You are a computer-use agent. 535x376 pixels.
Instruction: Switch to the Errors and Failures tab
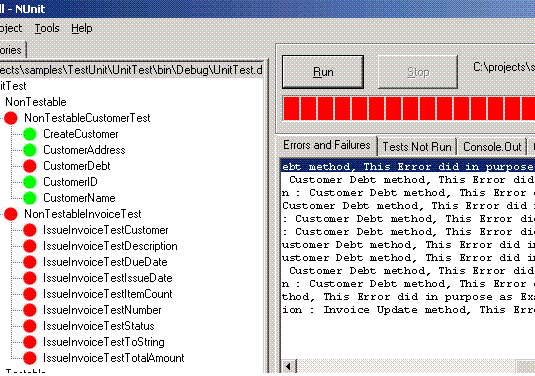[x=327, y=145]
